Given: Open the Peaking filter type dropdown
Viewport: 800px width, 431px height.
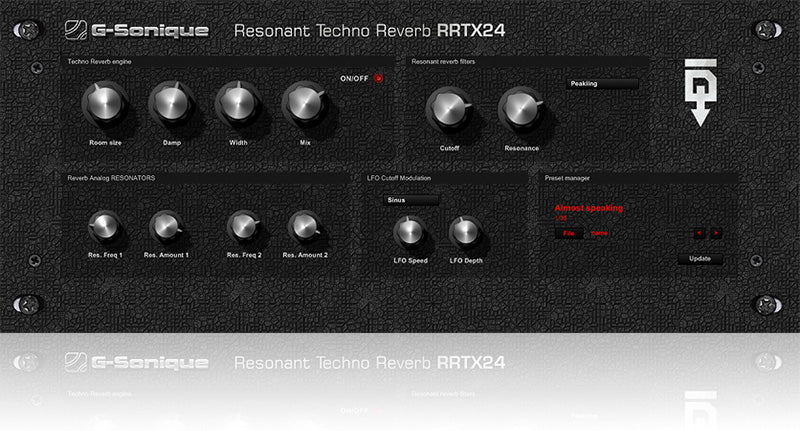Looking at the screenshot, I should click(602, 84).
